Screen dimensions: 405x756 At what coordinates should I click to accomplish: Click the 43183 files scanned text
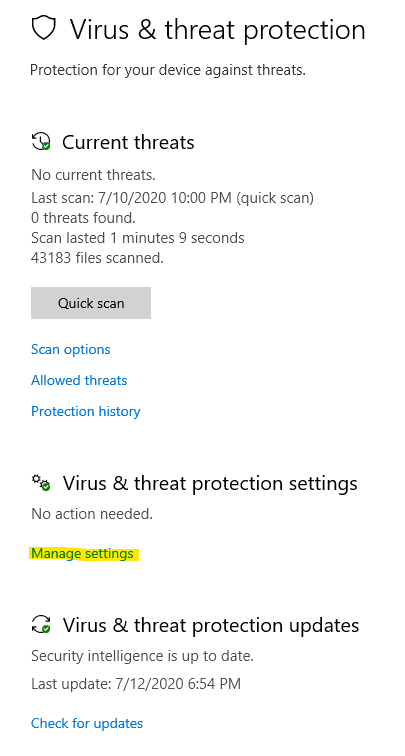point(97,258)
